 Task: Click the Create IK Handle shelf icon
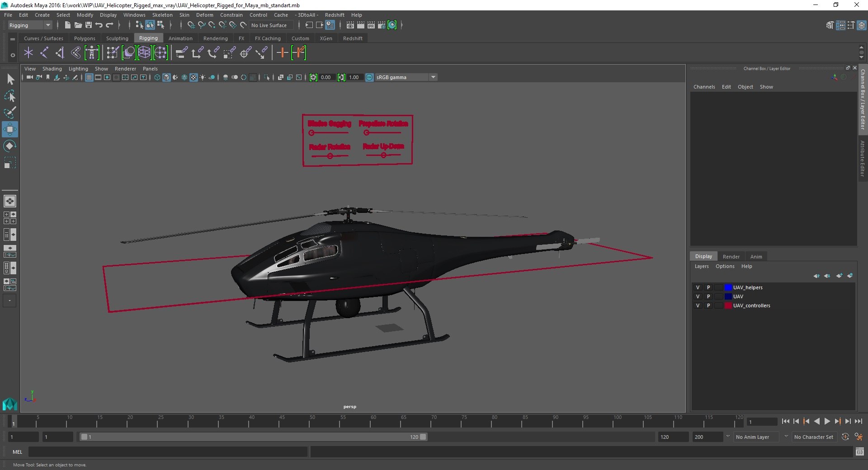click(x=60, y=53)
